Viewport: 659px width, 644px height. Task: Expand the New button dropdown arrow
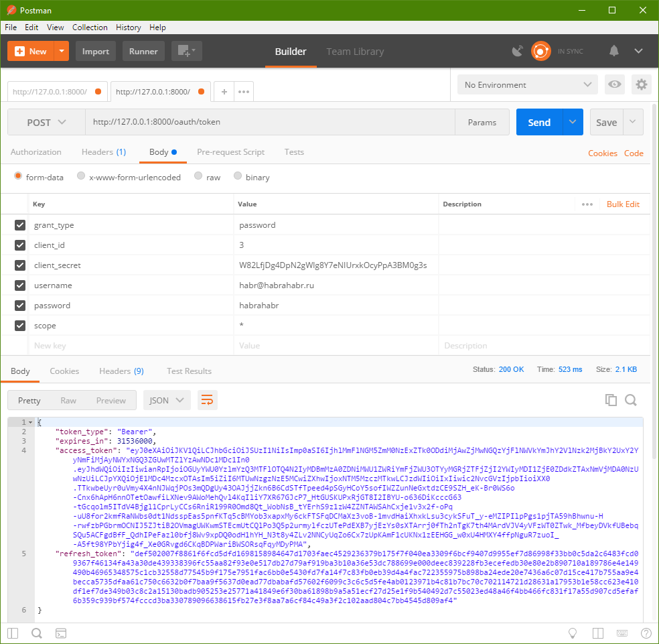62,52
